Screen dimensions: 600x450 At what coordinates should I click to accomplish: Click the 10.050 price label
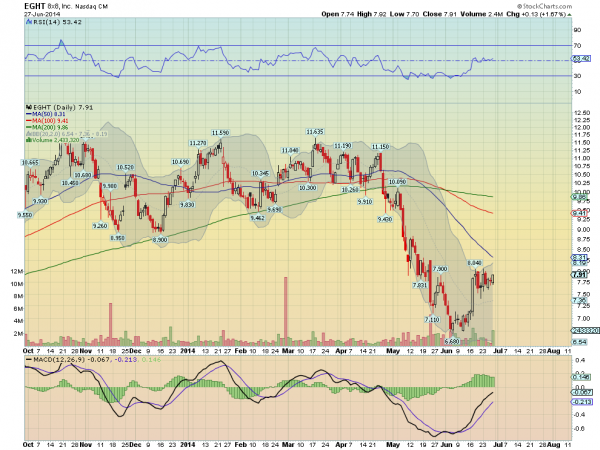pos(397,182)
